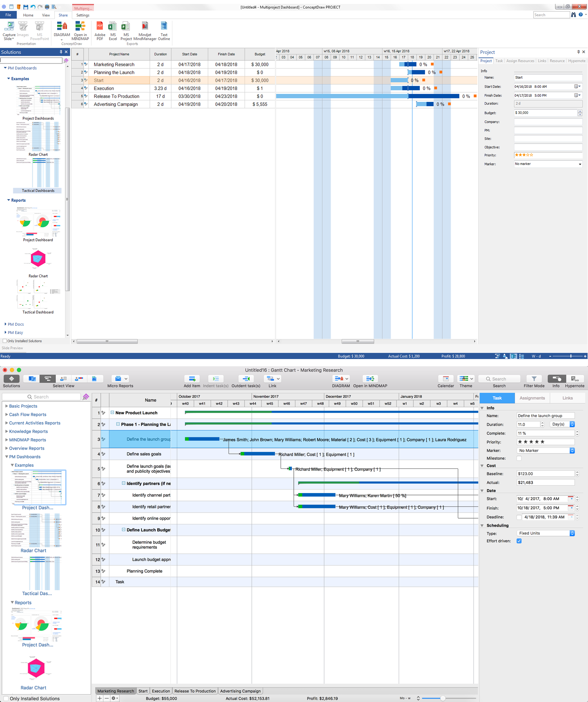The image size is (588, 702).
Task: Select Knowledge Reports in Mac tree
Action: pos(28,431)
